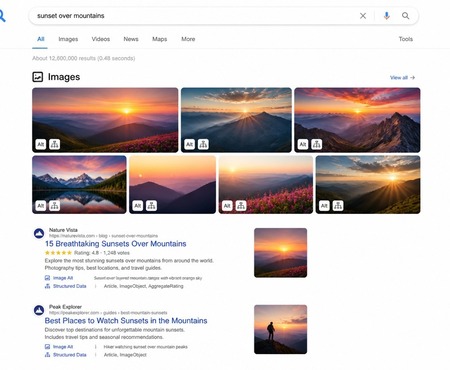Click structure icon on rocky ridge image
Viewport: 450px width, 370px height.
(317, 144)
